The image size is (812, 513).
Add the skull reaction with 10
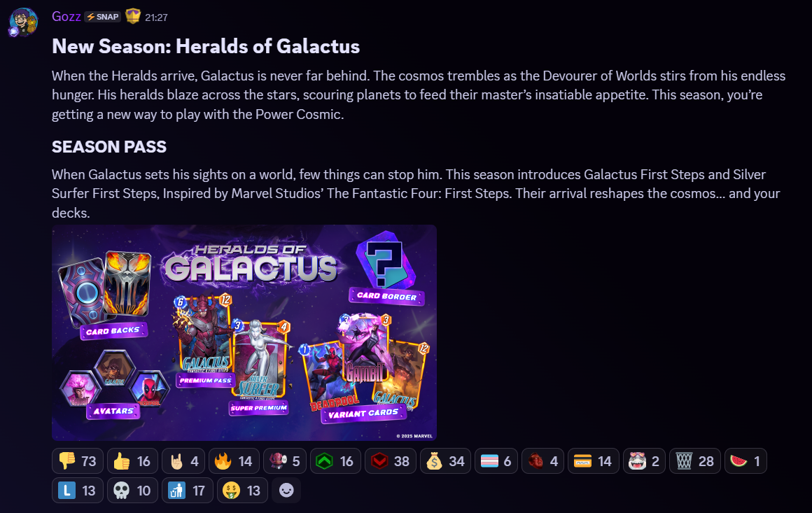tap(132, 490)
